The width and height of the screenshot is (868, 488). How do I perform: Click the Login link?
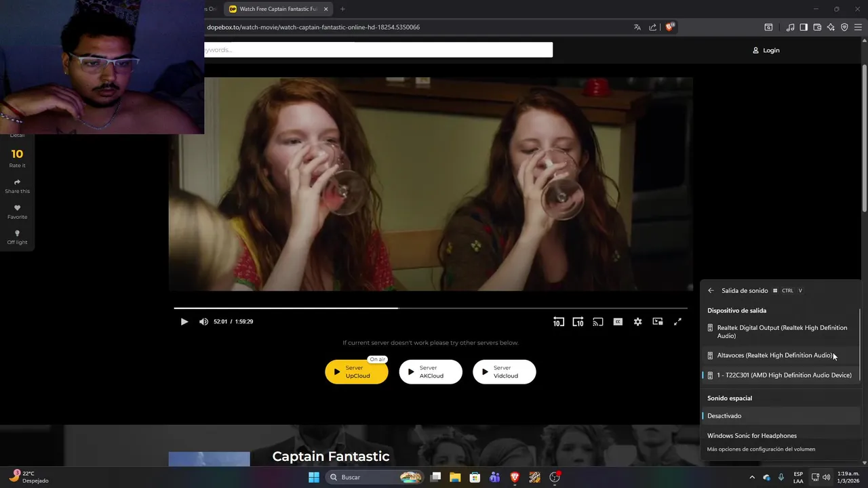(766, 50)
